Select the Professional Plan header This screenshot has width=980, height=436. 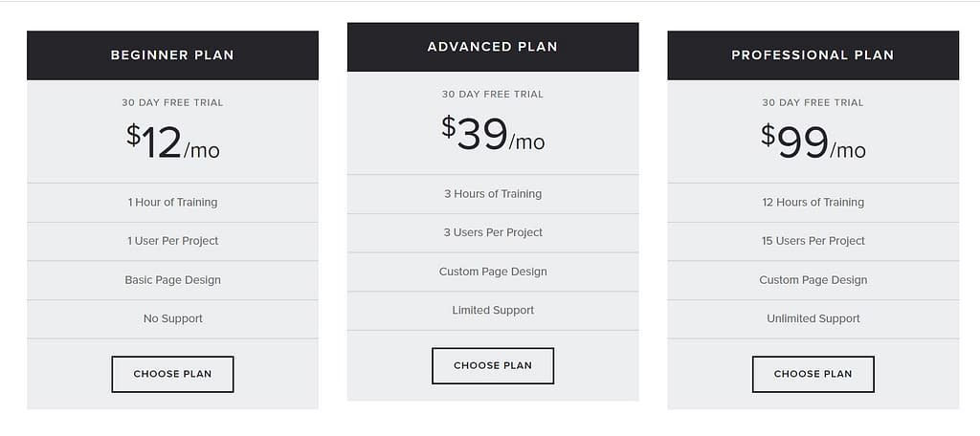pyautogui.click(x=813, y=54)
